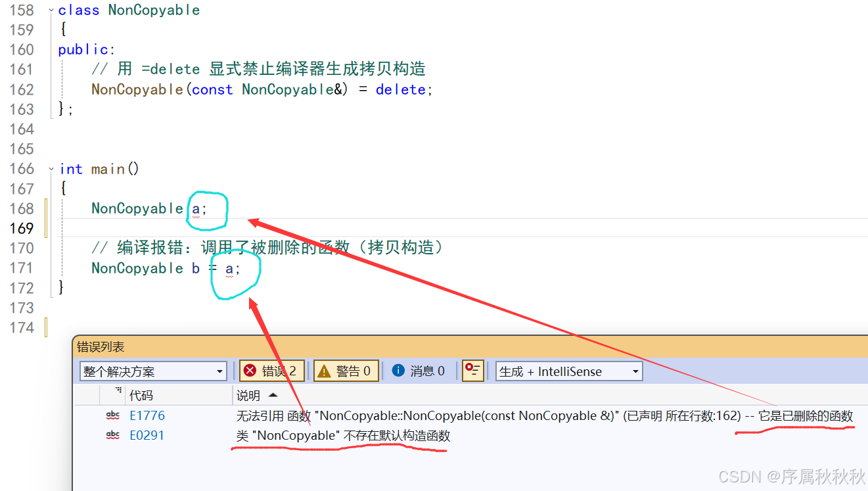Open the E1776 error code link

pos(147,415)
